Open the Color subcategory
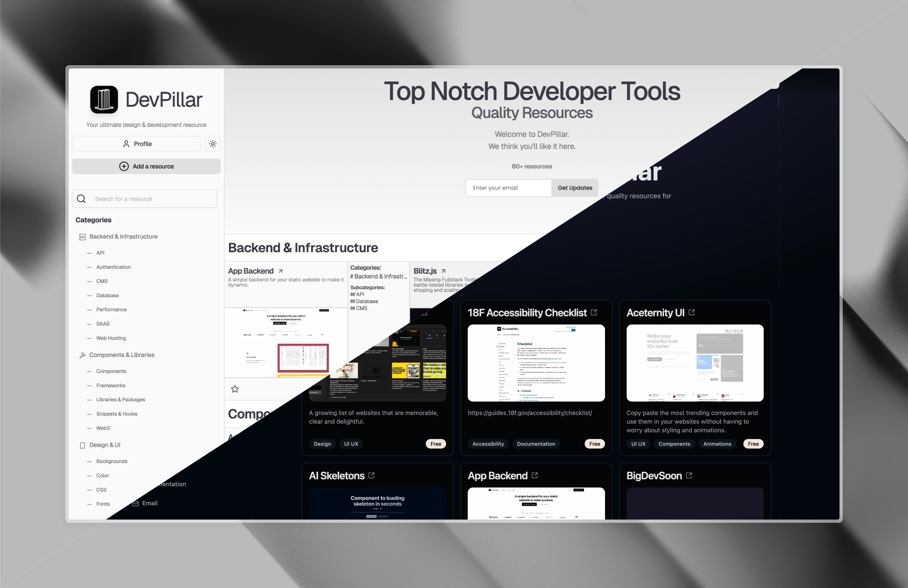 click(103, 475)
